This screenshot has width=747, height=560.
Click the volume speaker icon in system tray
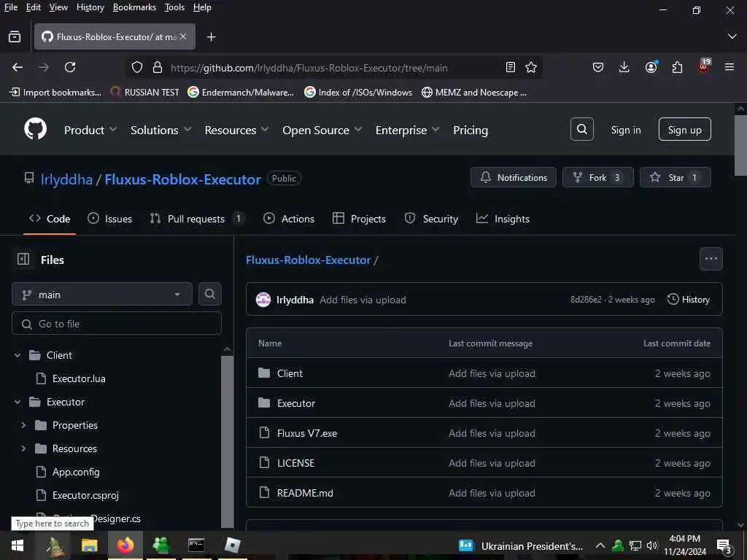pyautogui.click(x=651, y=545)
